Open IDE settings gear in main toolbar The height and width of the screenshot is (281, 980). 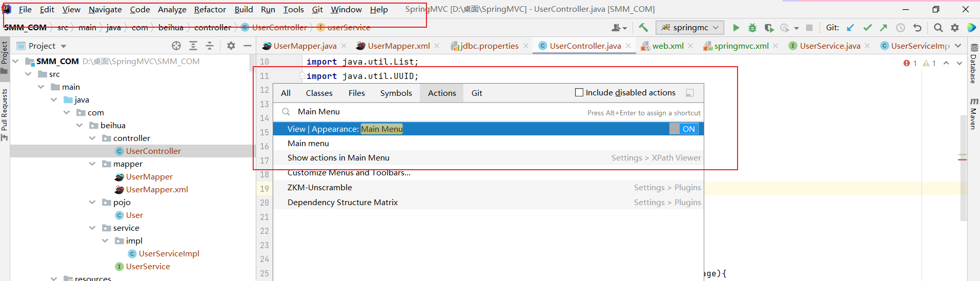click(954, 28)
